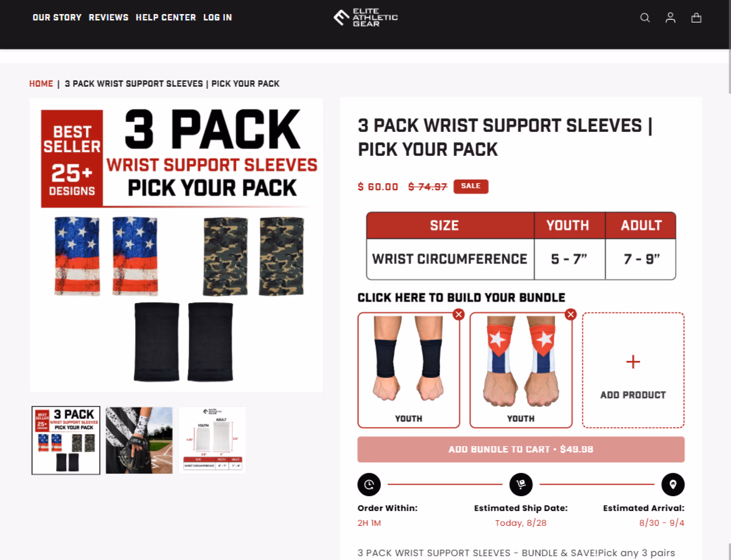This screenshot has height=560, width=731.
Task: Click the Estimated Ship Date cart icon
Action: click(521, 484)
